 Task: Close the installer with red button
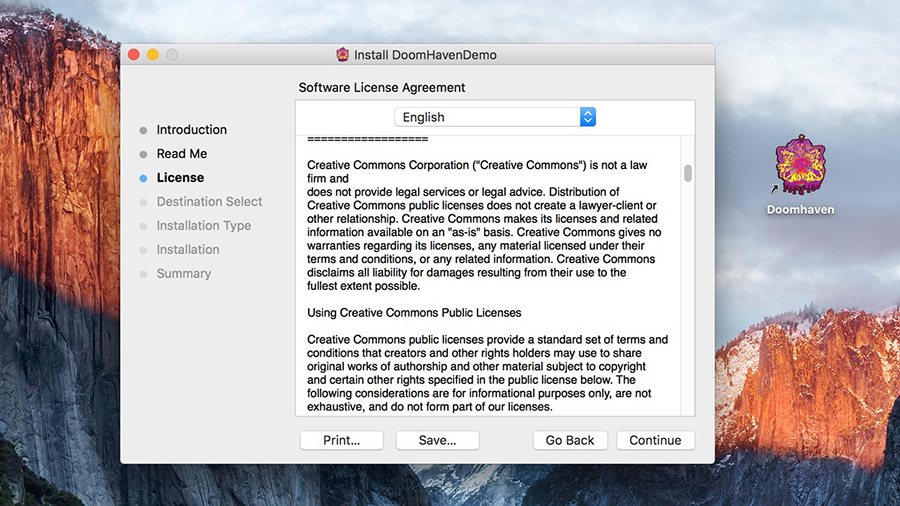point(134,55)
